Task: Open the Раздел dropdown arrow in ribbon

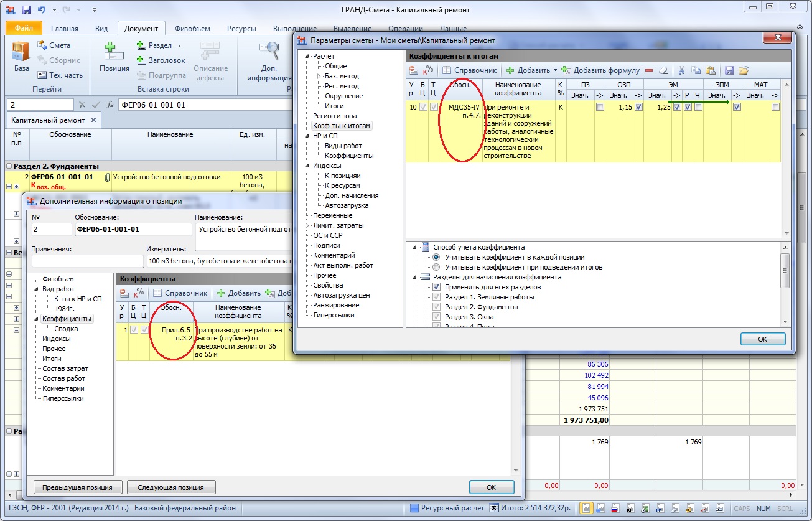Action: pyautogui.click(x=179, y=45)
